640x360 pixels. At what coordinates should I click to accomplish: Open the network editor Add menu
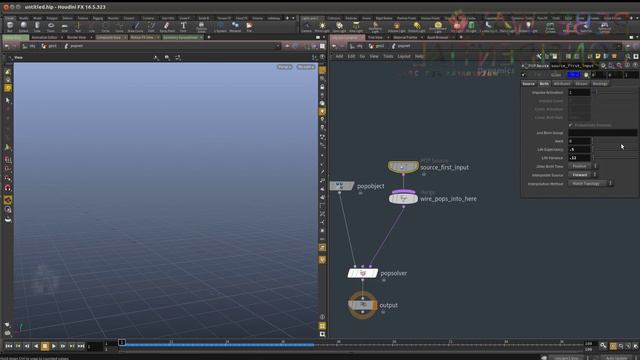339,56
